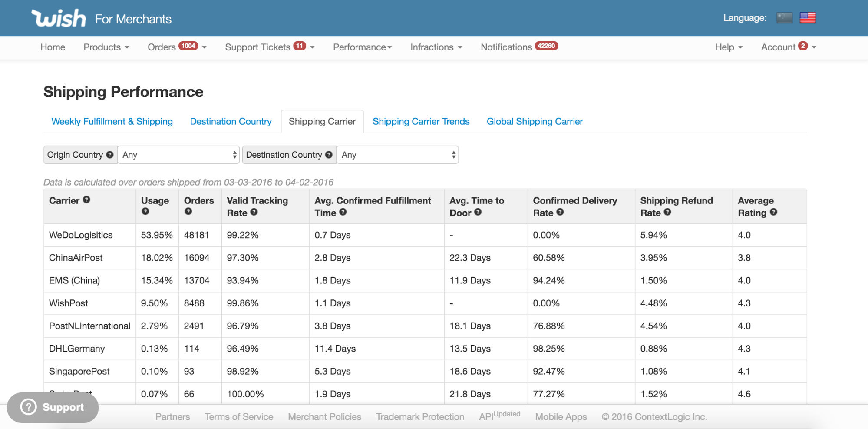Click 53.95% usage value
868x429 pixels.
[x=157, y=235]
